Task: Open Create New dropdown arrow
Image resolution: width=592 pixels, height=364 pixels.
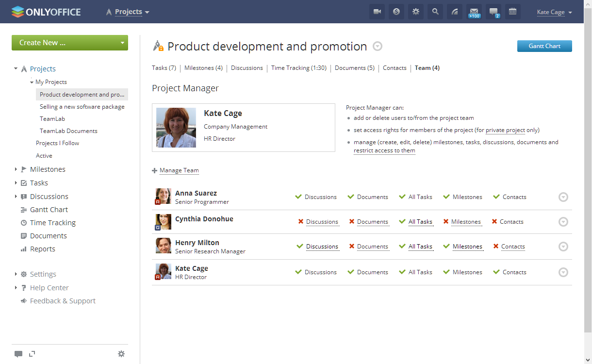Action: click(x=122, y=43)
